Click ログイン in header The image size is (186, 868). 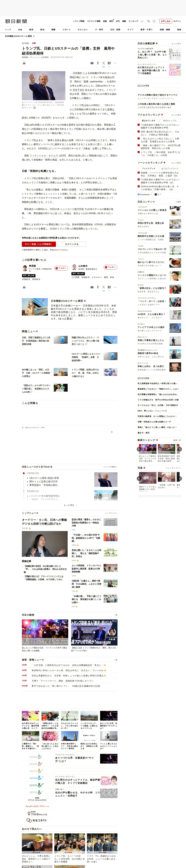(177, 21)
